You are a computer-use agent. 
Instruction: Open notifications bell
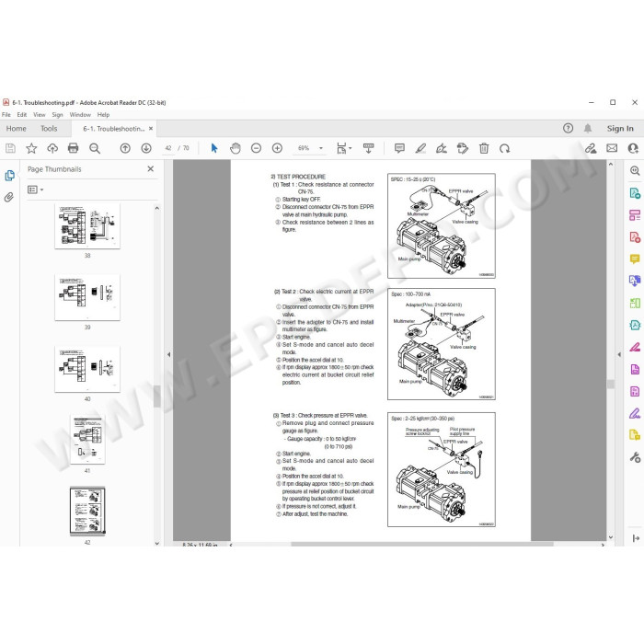(x=588, y=128)
